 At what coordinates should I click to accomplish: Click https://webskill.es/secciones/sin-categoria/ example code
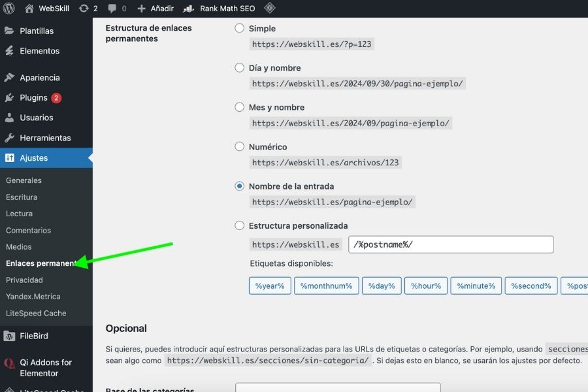268,361
